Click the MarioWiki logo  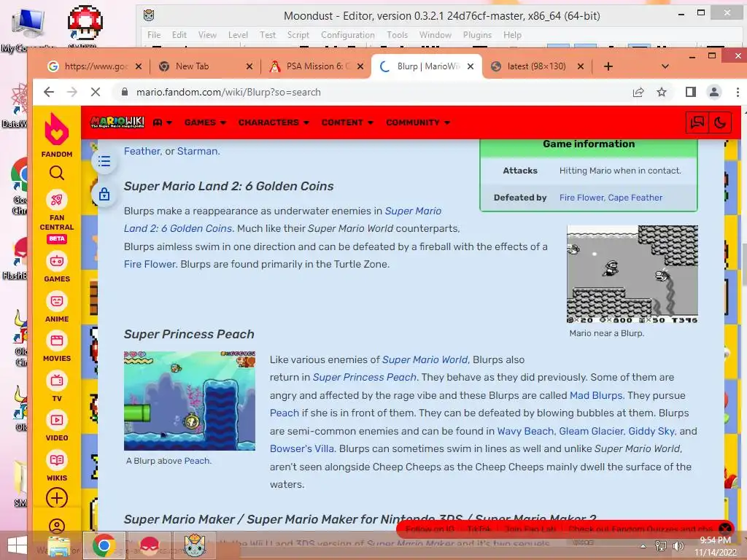click(117, 122)
